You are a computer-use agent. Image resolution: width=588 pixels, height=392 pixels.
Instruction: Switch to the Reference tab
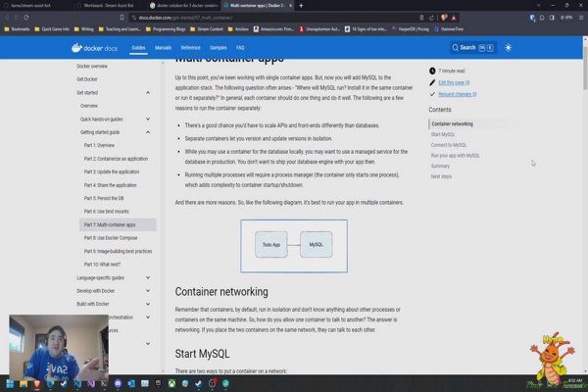pyautogui.click(x=190, y=48)
